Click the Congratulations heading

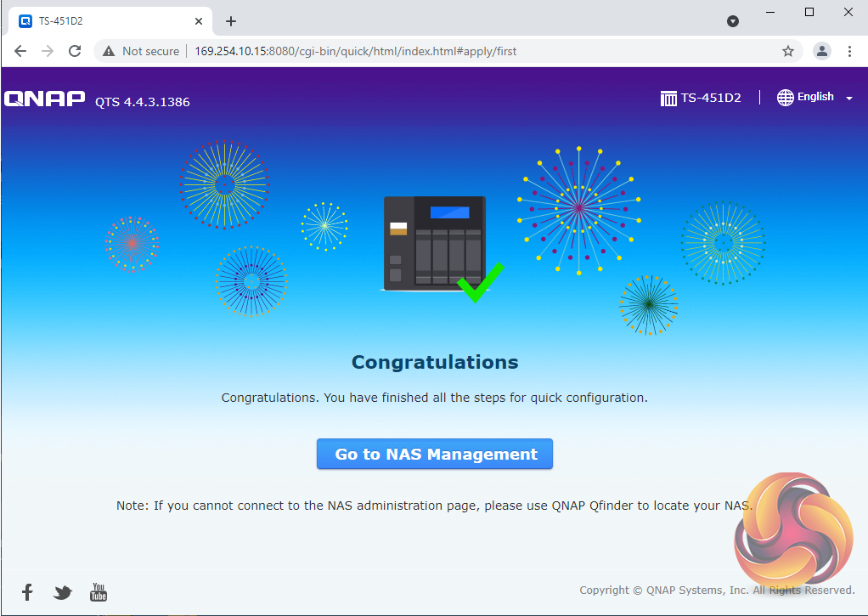click(x=435, y=362)
